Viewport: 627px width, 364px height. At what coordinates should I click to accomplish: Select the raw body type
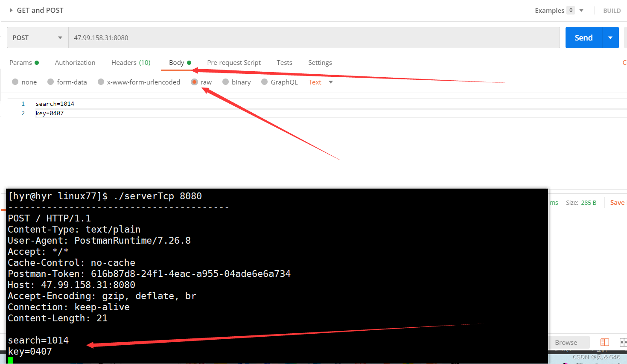point(201,82)
